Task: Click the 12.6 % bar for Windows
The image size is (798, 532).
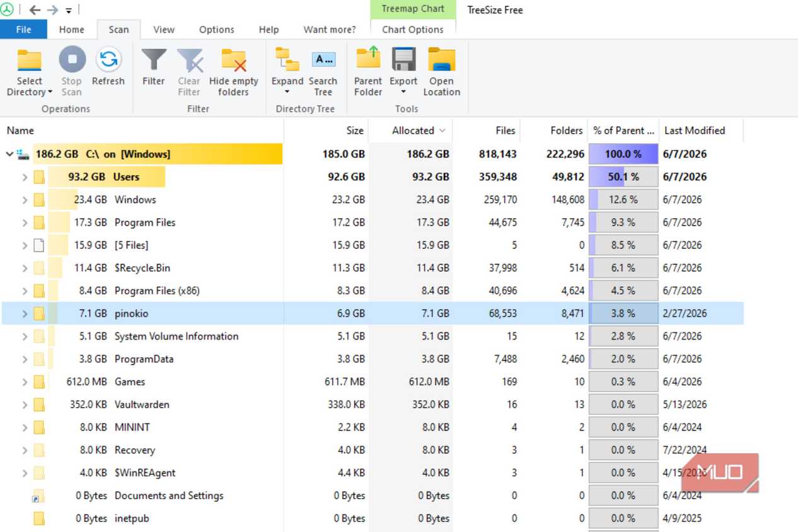Action: (x=623, y=200)
